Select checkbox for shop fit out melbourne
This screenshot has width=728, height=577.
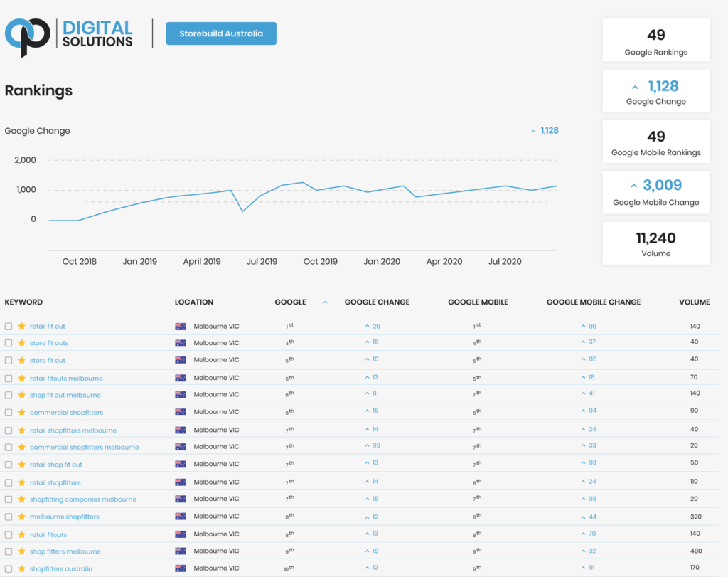[x=9, y=396]
